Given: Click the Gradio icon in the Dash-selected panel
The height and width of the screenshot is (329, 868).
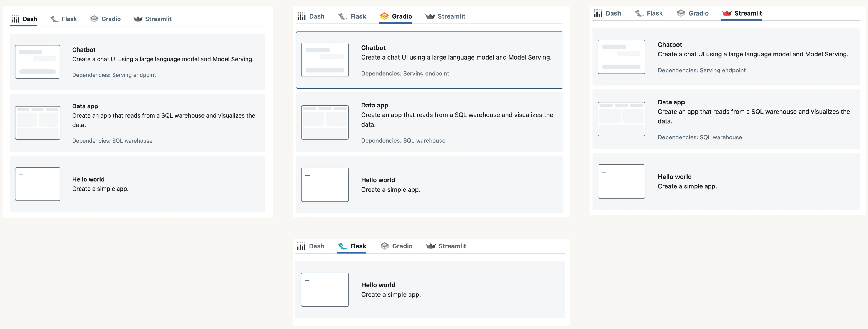Looking at the screenshot, I should (x=94, y=19).
